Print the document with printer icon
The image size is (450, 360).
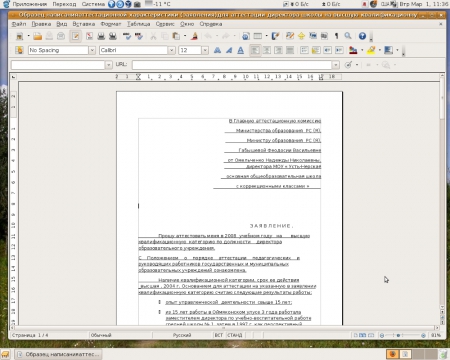pos(101,36)
